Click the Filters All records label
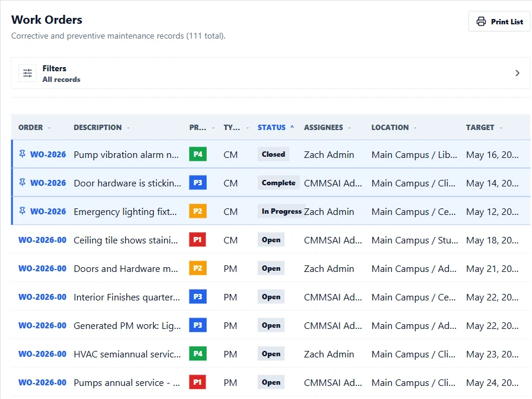The image size is (532, 399). tap(61, 74)
